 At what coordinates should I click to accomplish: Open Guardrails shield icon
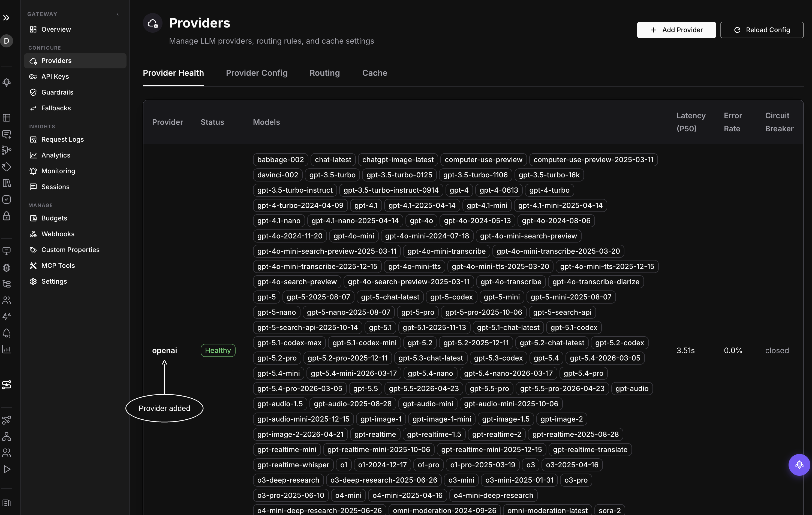click(x=33, y=92)
